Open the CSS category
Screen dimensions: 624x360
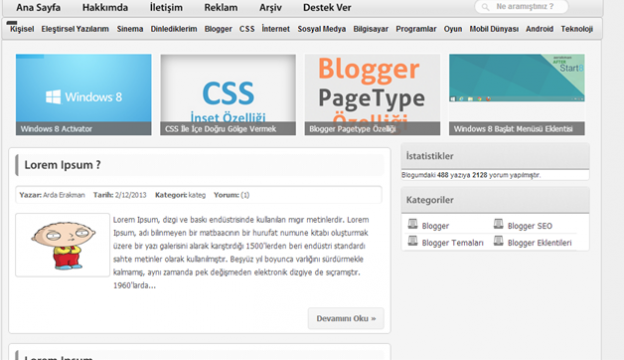pos(247,29)
